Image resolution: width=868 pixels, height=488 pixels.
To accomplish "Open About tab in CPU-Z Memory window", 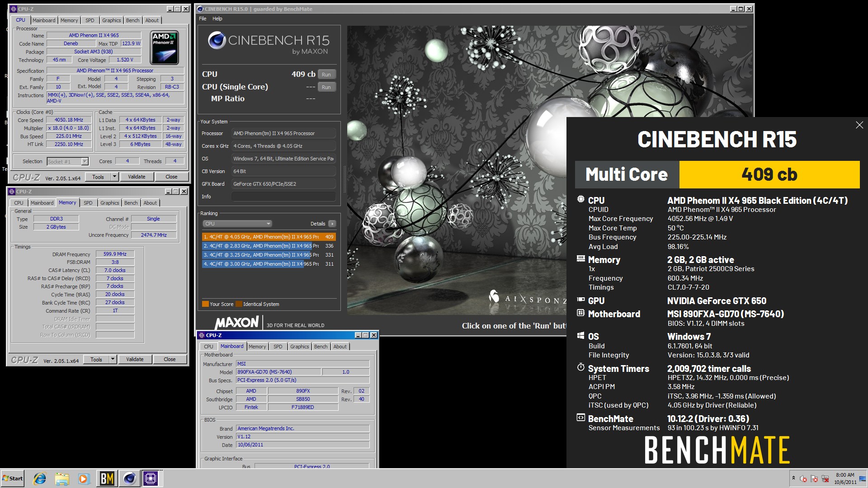I will [150, 203].
